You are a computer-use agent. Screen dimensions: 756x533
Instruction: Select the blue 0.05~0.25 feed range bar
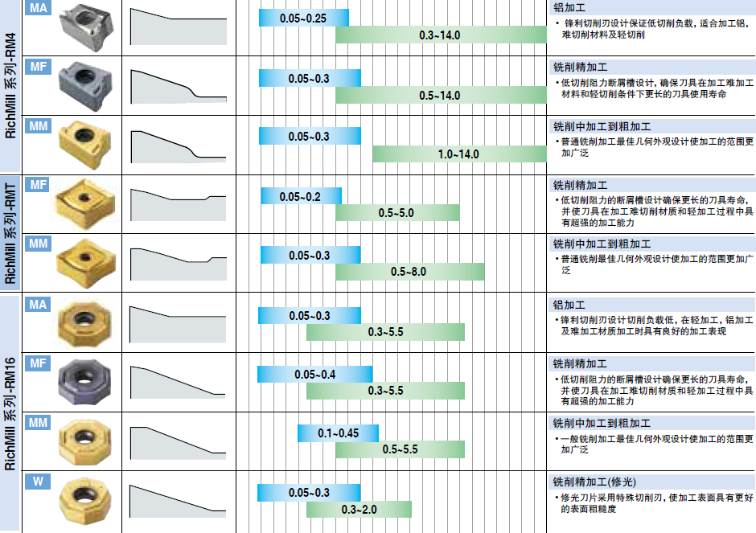pos(303,18)
